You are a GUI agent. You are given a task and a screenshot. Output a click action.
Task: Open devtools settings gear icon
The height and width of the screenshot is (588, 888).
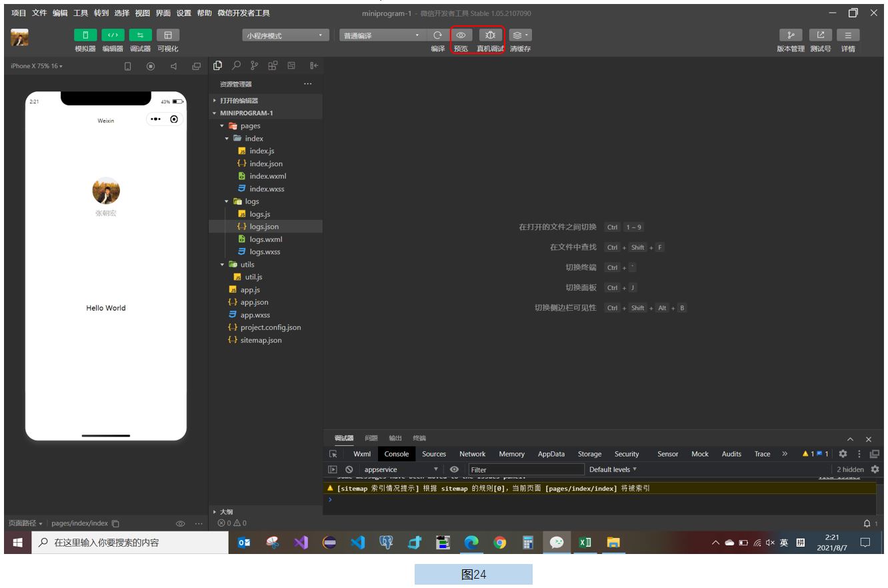point(843,454)
